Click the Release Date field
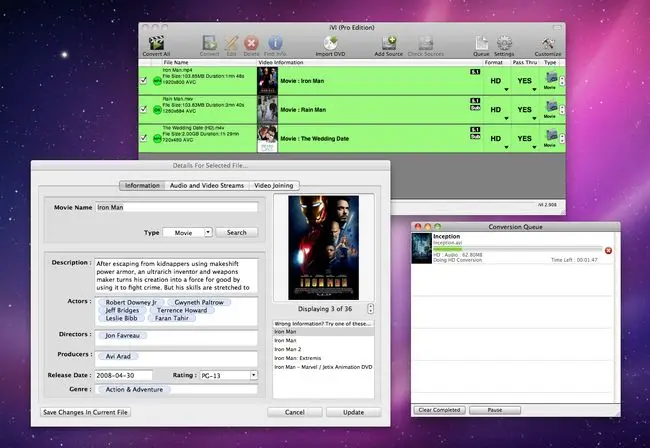Viewport: 650px width, 448px height. click(x=124, y=375)
